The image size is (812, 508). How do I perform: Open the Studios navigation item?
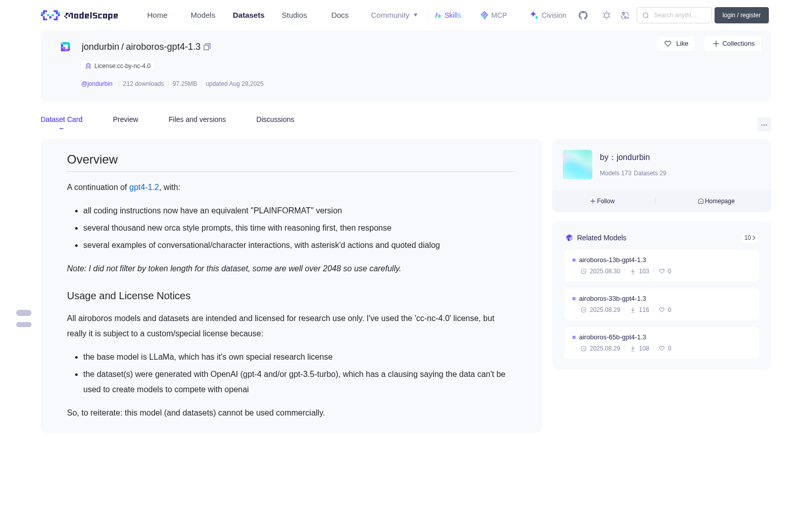(294, 15)
